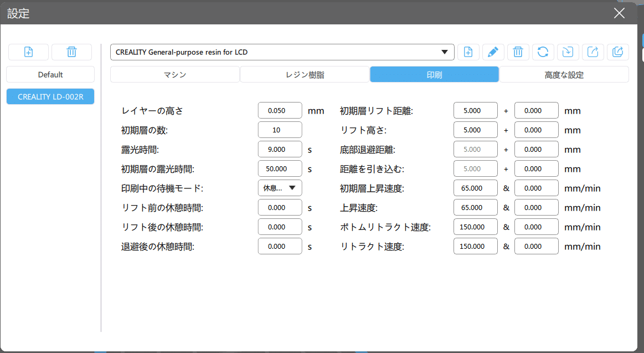The image size is (644, 353).
Task: Remove a printer using the left trash icon
Action: [71, 52]
